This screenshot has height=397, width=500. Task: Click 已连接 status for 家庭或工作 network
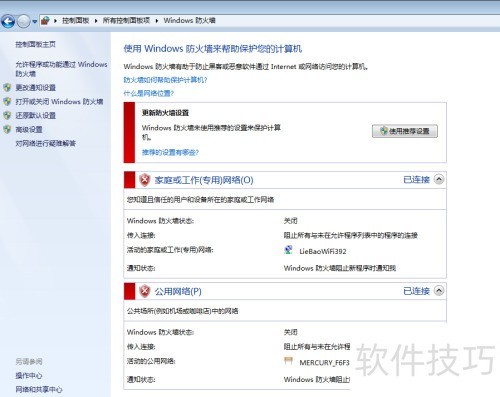point(416,180)
